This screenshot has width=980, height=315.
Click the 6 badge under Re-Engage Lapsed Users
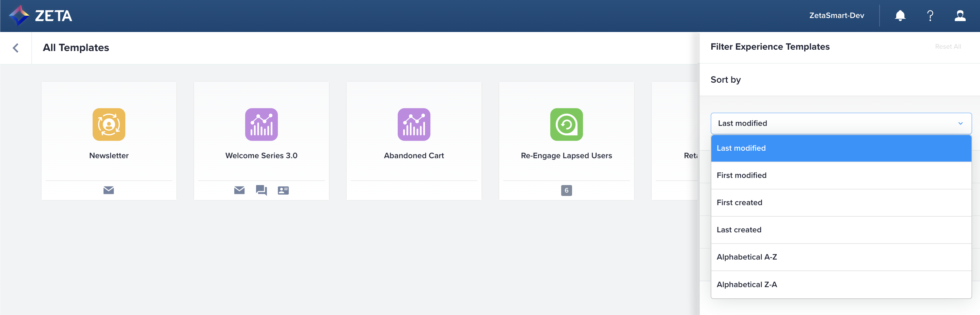click(566, 190)
